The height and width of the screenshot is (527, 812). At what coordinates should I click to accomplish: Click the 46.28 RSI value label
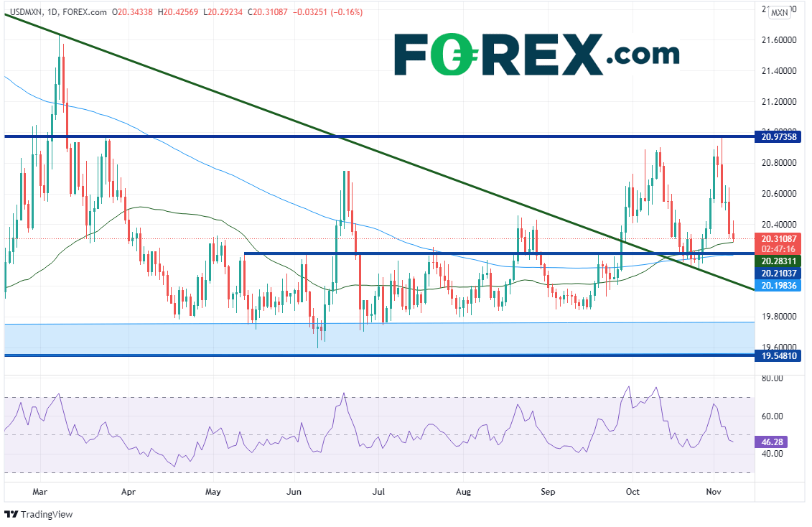tap(772, 442)
